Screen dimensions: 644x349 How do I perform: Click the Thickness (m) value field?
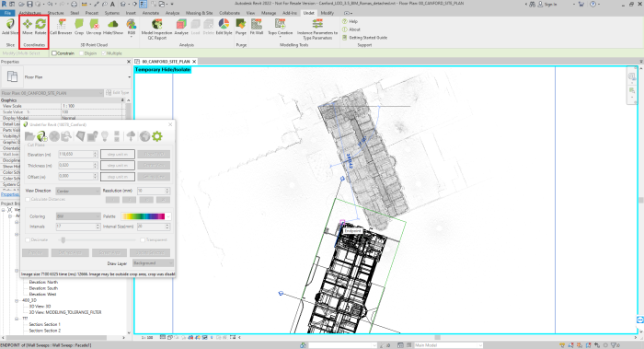pyautogui.click(x=75, y=165)
